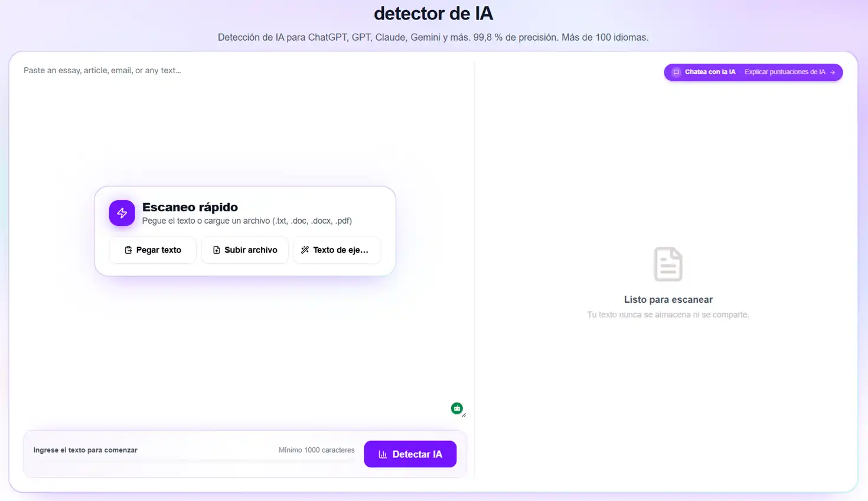Click the green robot assistant icon
Viewport: 868px width, 501px height.
(x=456, y=408)
